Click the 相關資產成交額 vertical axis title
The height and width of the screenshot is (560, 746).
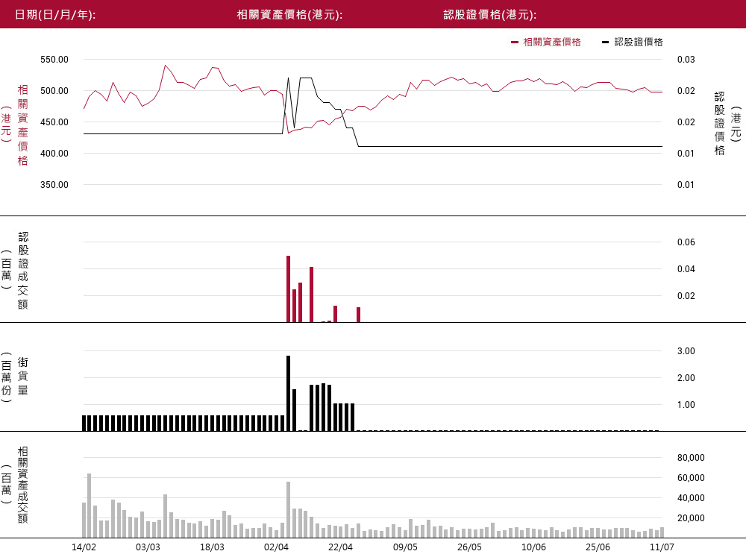tap(22, 485)
